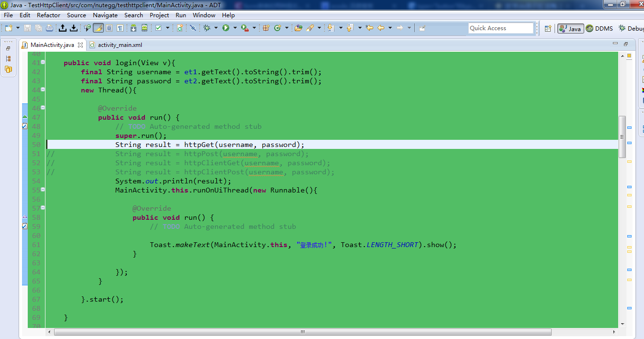Open the Run button dropdown arrow
The width and height of the screenshot is (644, 339).
point(234,28)
